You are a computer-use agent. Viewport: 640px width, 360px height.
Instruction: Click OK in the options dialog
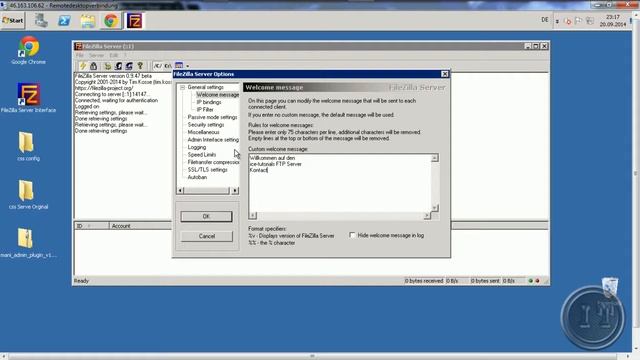click(206, 216)
